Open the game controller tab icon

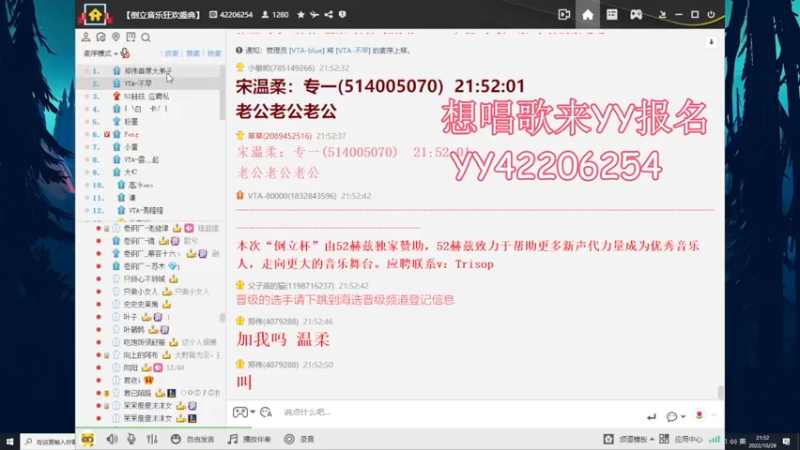636,15
